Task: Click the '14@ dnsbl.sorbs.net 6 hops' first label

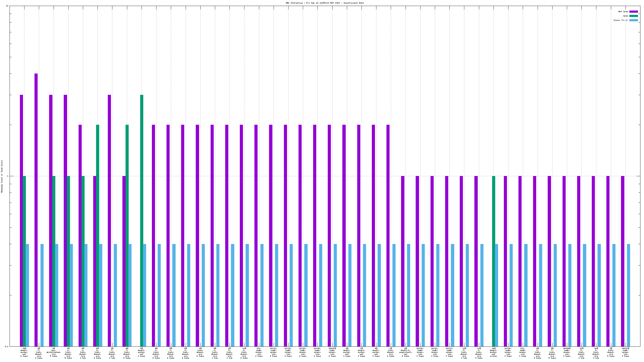Action: click(24, 352)
